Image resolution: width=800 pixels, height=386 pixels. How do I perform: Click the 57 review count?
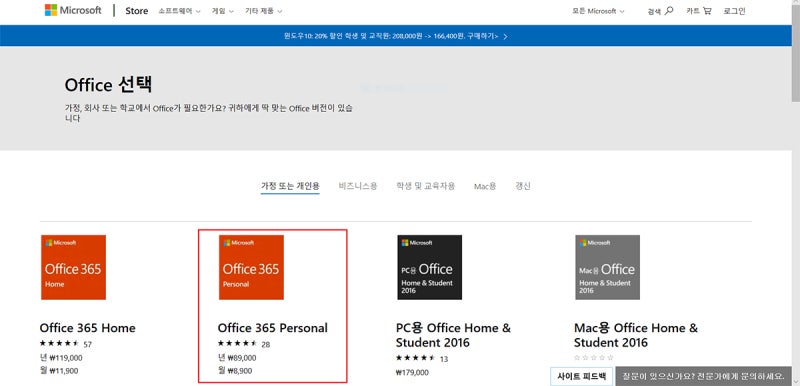(88, 344)
